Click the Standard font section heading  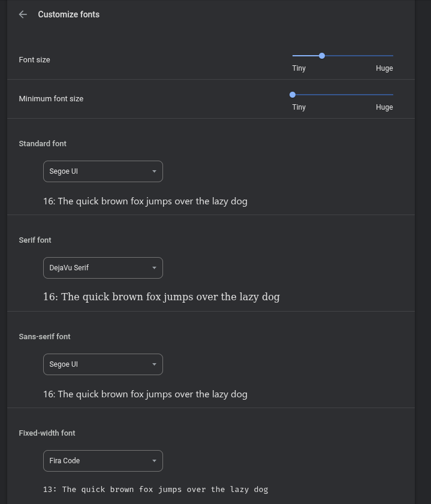pos(43,144)
